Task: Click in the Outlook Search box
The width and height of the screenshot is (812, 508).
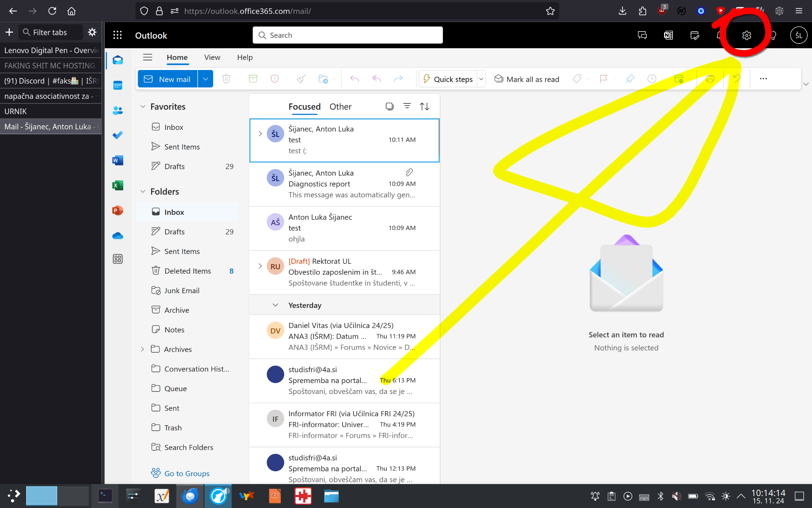Action: [348, 35]
